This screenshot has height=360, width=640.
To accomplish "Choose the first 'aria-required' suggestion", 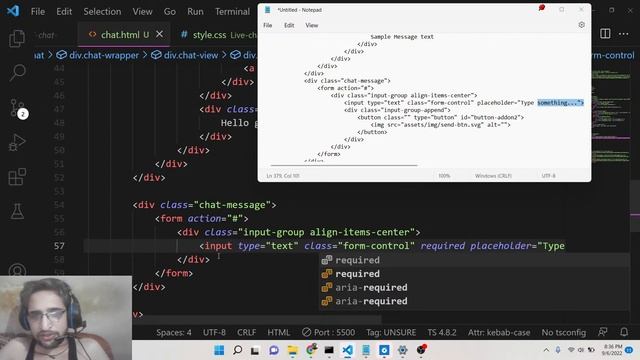I will pos(475,287).
